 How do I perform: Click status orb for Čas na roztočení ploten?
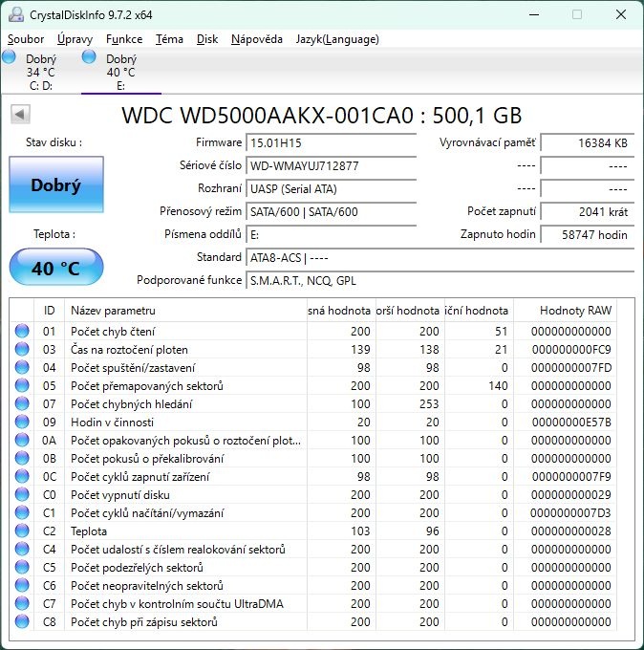pyautogui.click(x=22, y=350)
